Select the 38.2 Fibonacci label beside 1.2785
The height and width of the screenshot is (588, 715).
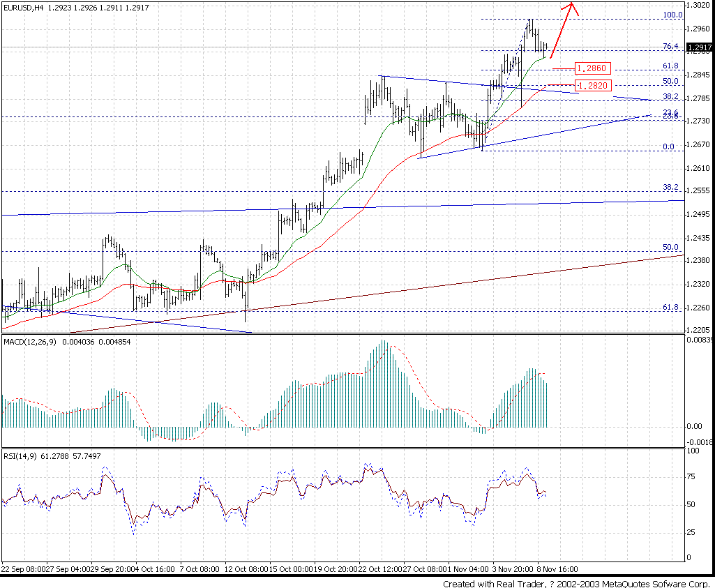point(670,96)
